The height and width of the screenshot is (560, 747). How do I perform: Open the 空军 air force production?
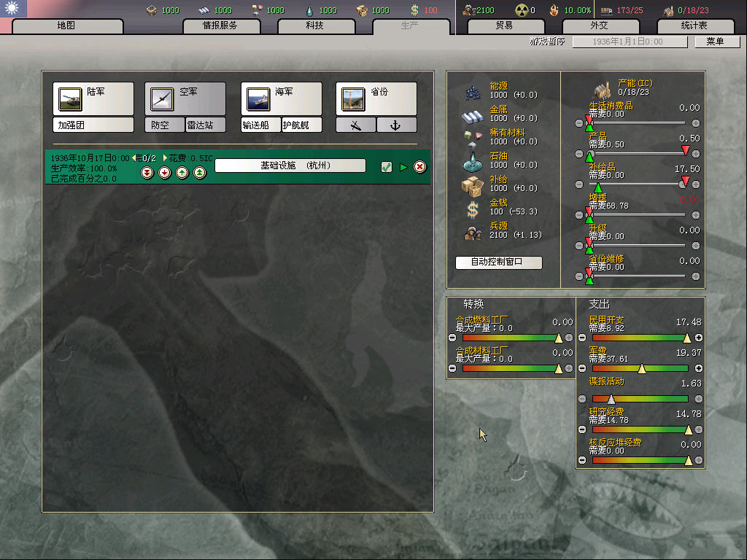click(x=185, y=98)
